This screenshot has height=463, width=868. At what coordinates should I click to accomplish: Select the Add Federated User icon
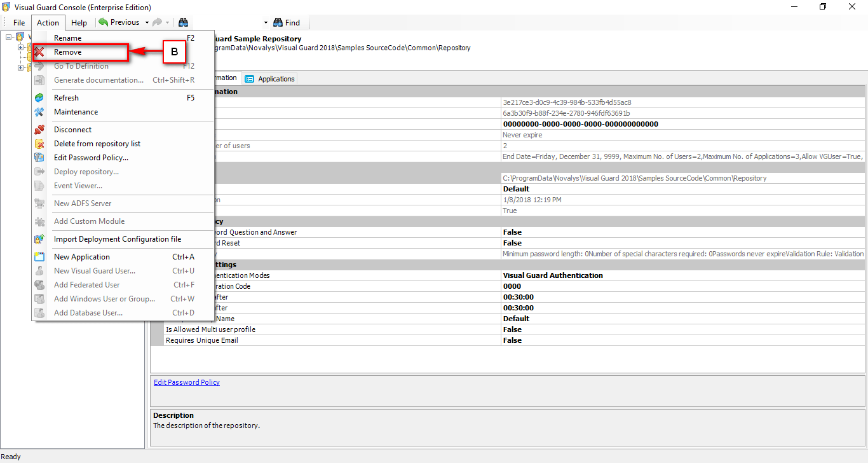39,284
